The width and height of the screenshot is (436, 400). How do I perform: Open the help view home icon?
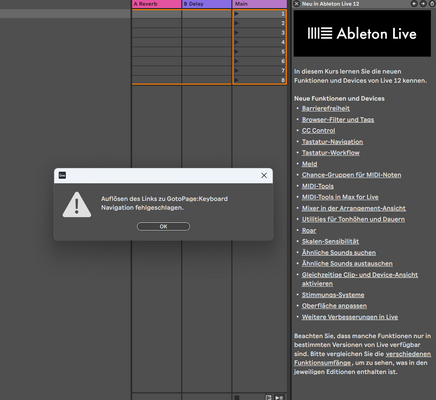tap(431, 4)
